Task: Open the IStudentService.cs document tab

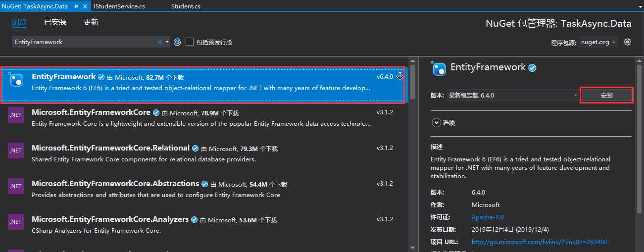Action: pos(119,6)
